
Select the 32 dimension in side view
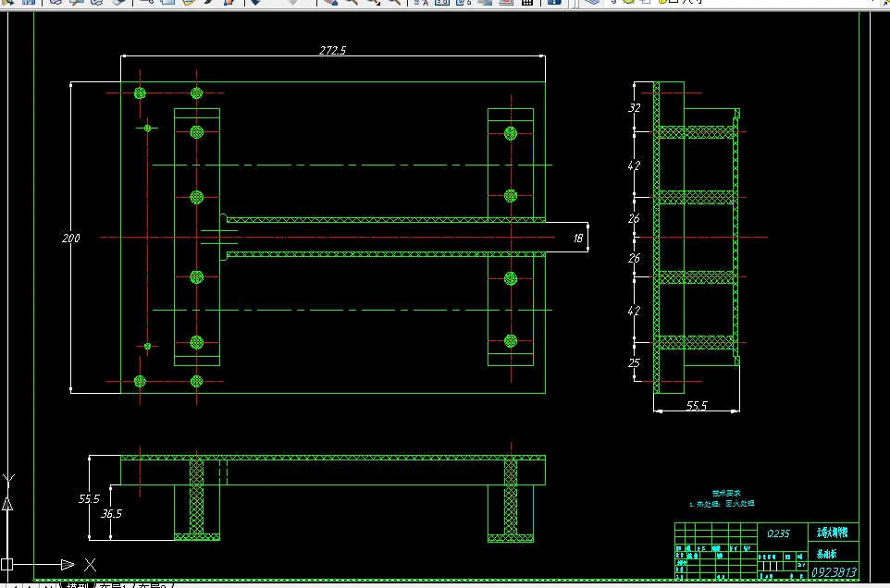tap(634, 108)
